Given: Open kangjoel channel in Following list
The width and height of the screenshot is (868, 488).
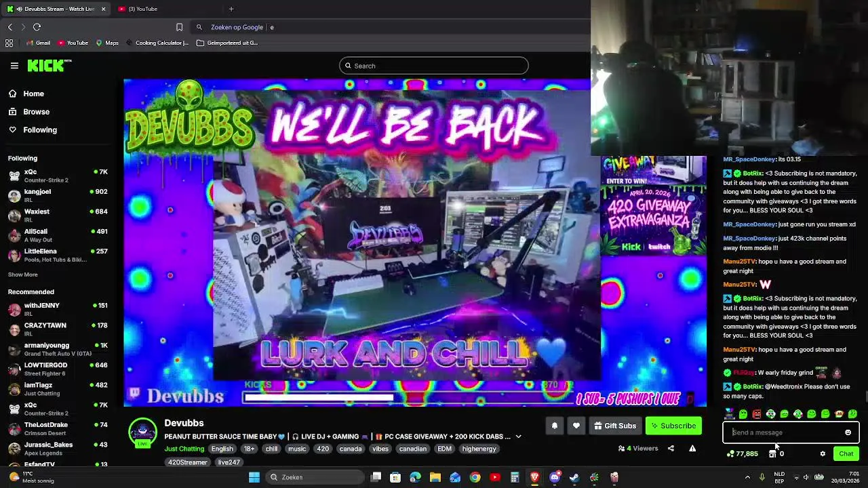Looking at the screenshot, I should pyautogui.click(x=58, y=195).
